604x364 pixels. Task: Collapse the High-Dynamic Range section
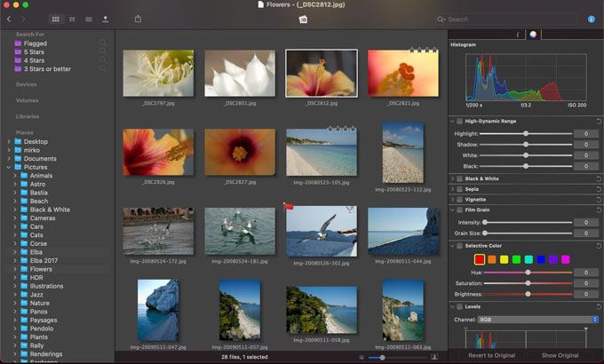coord(453,121)
